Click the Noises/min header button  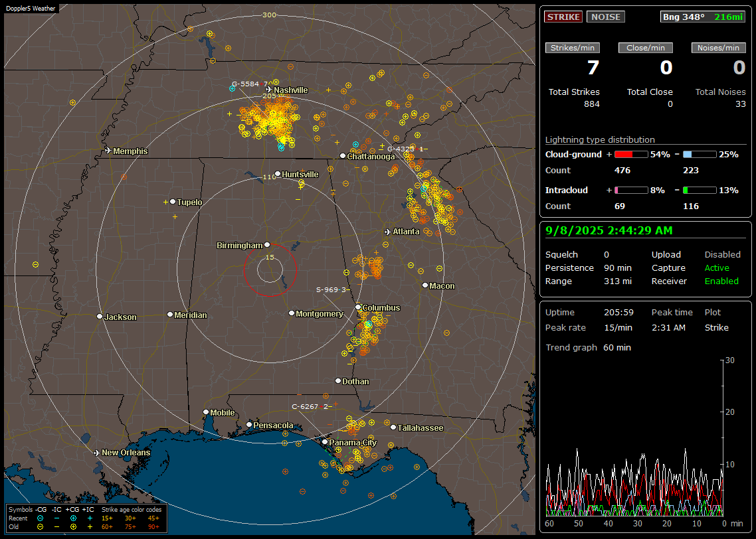coord(718,48)
